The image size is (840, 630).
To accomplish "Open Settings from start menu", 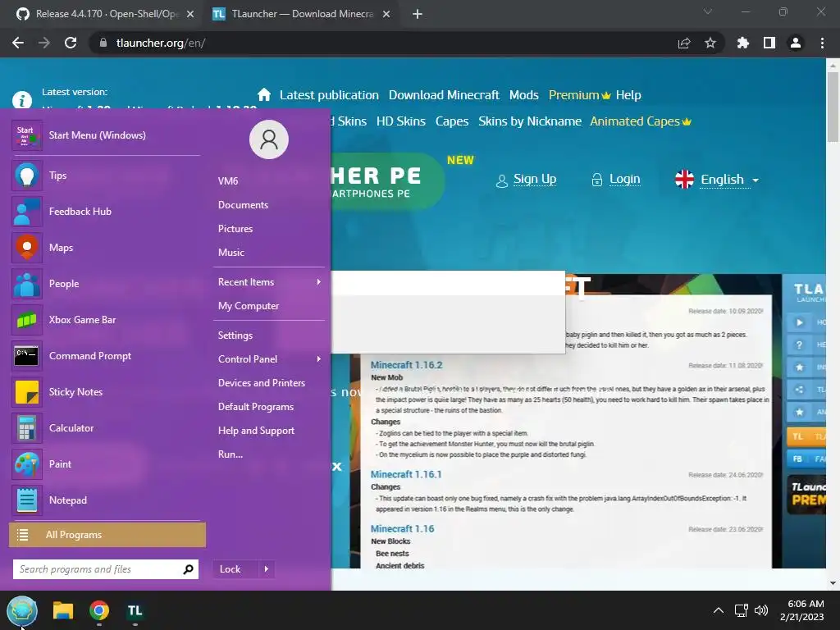I will click(x=235, y=336).
